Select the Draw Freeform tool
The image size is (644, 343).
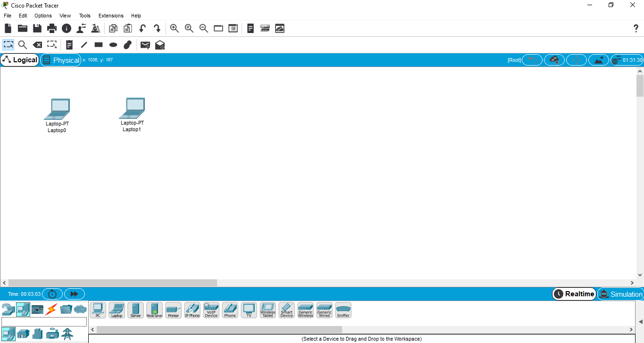point(128,45)
